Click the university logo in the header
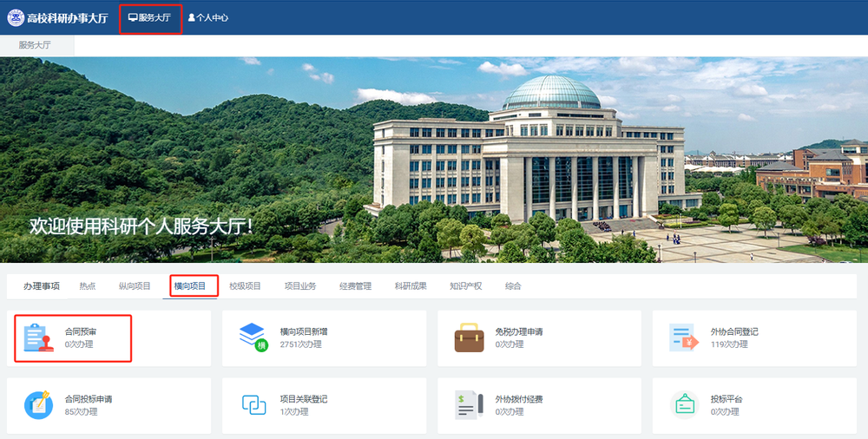The width and height of the screenshot is (868, 439). [16, 17]
